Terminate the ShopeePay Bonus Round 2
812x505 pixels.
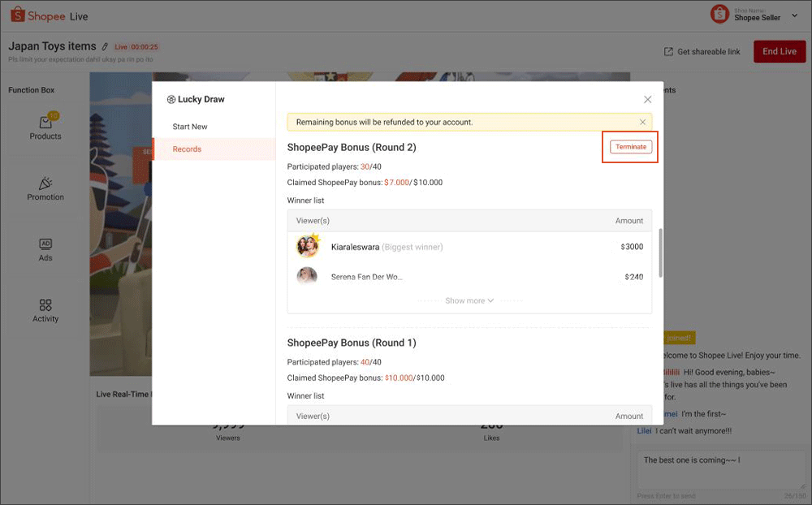630,146
